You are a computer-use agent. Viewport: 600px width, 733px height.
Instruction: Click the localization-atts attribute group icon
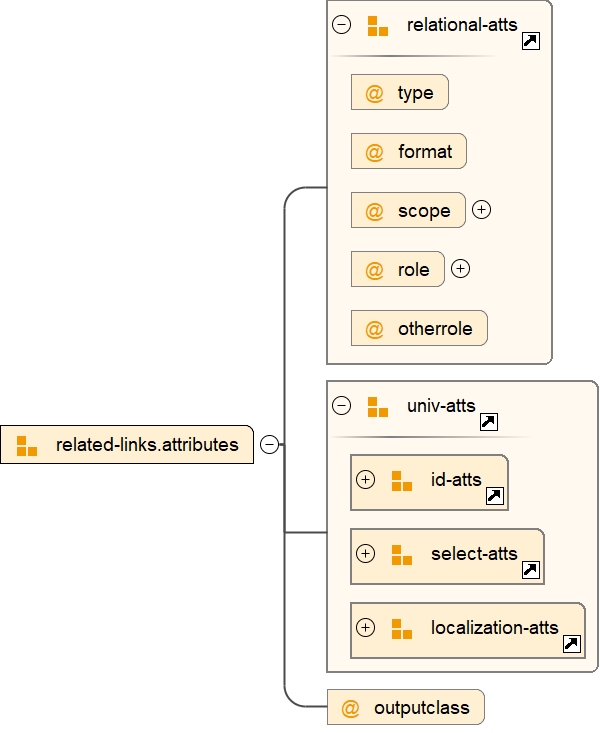[x=402, y=629]
